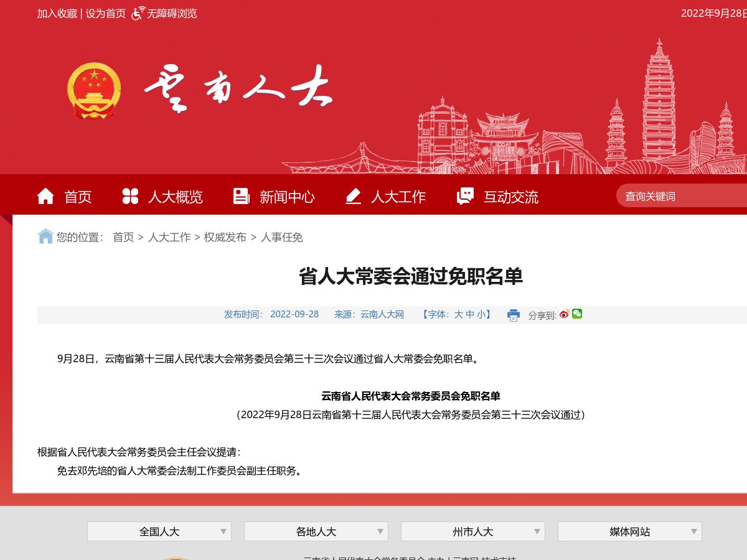The width and height of the screenshot is (747, 560).
Task: Click the pen icon beside 人大工作
Action: pyautogui.click(x=353, y=196)
